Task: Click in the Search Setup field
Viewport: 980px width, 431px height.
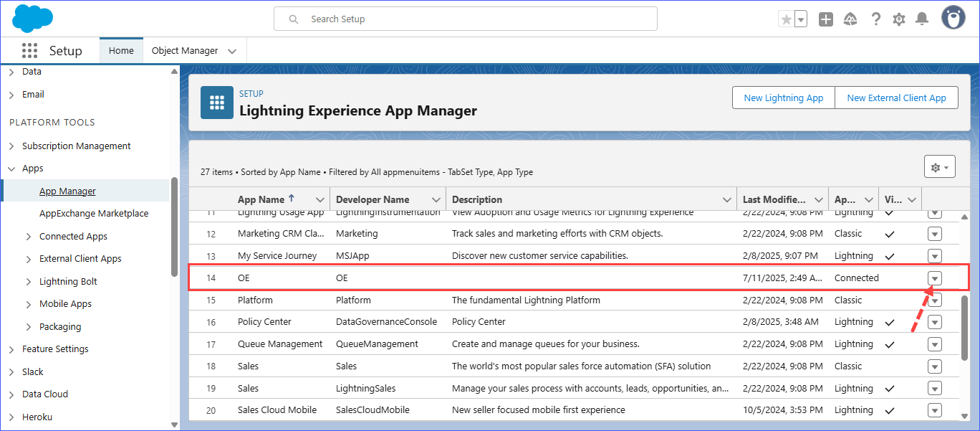Action: tap(466, 19)
